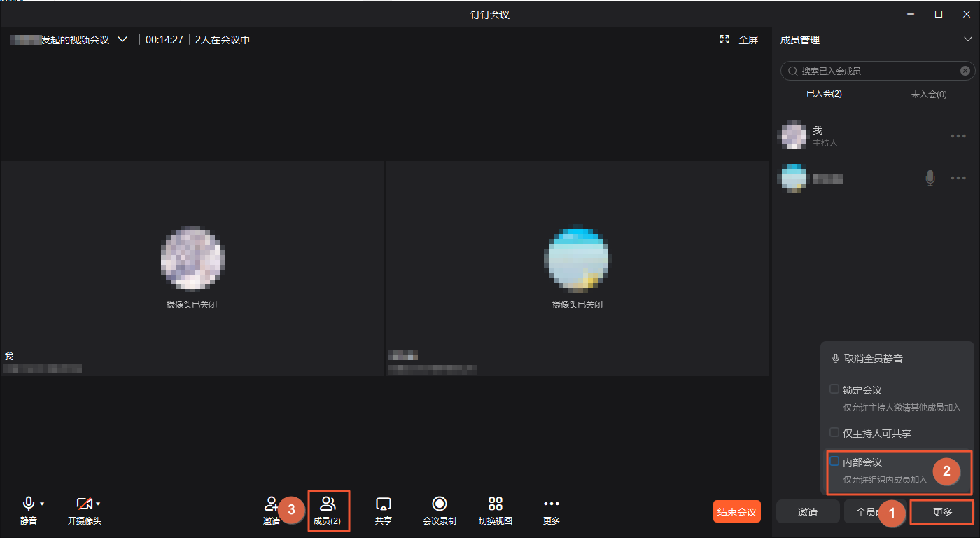This screenshot has height=538, width=980.
Task: Click the 主持人 label under 我
Action: pos(825,143)
